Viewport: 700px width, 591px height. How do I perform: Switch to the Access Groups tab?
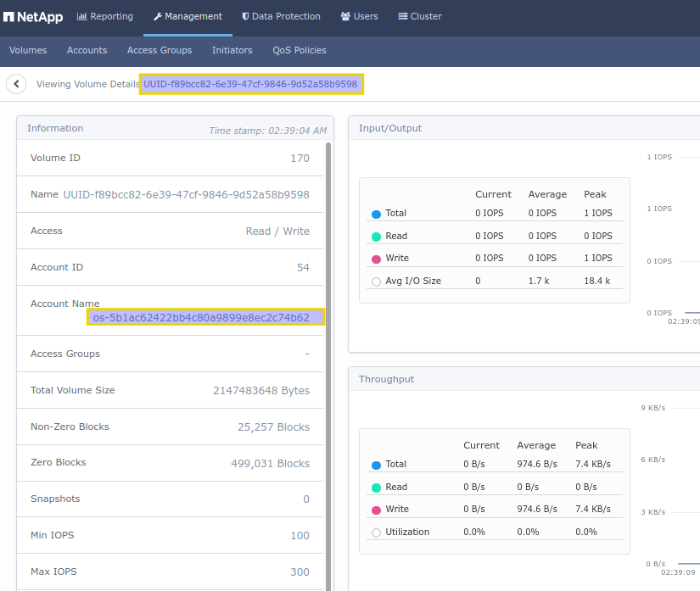[x=160, y=50]
